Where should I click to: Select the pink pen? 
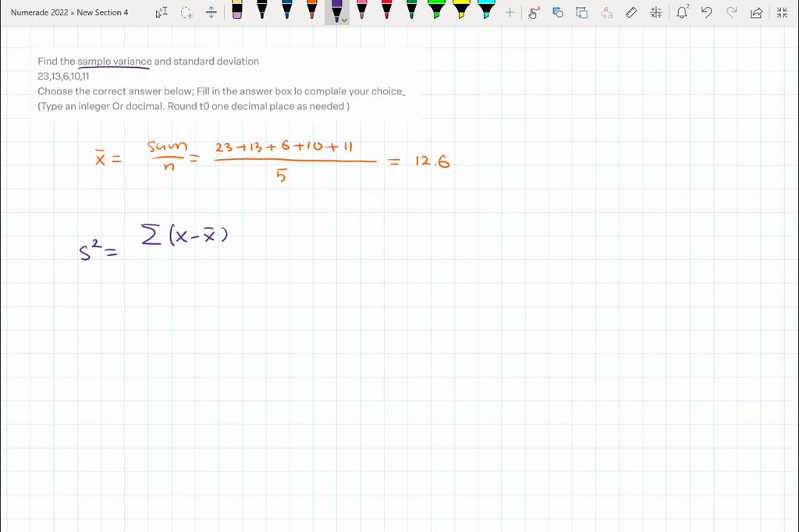click(361, 12)
